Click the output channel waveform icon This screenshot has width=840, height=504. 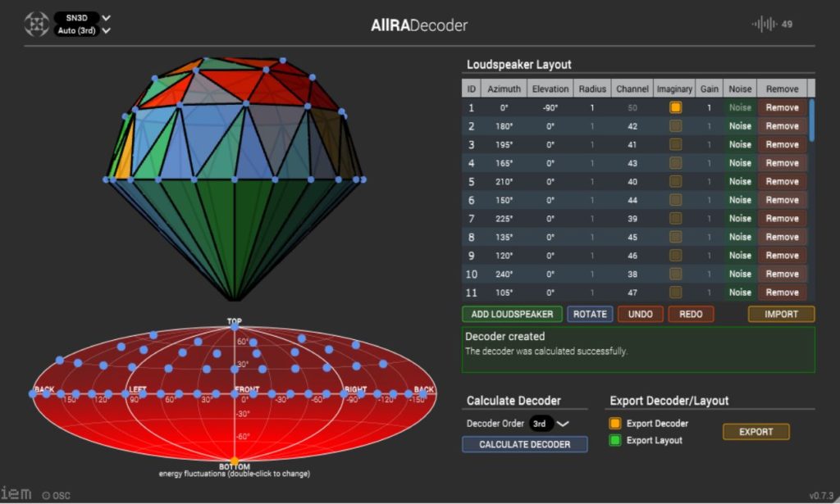click(764, 24)
